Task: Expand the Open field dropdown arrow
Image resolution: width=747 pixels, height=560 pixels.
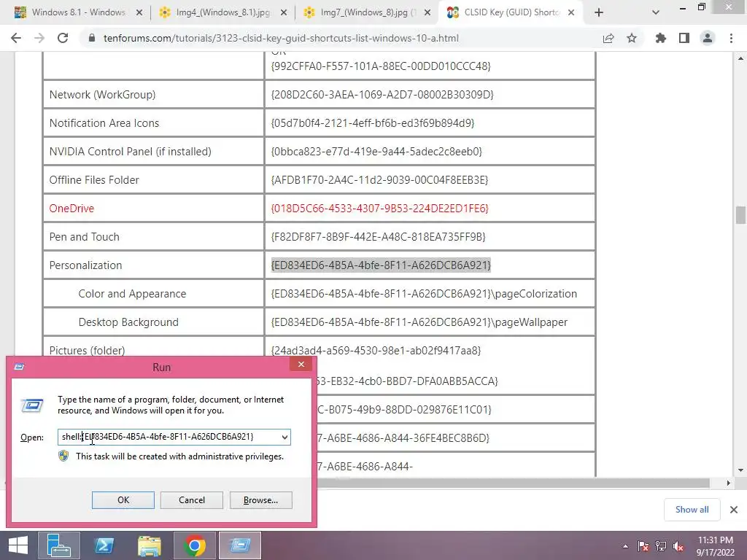Action: pyautogui.click(x=285, y=437)
